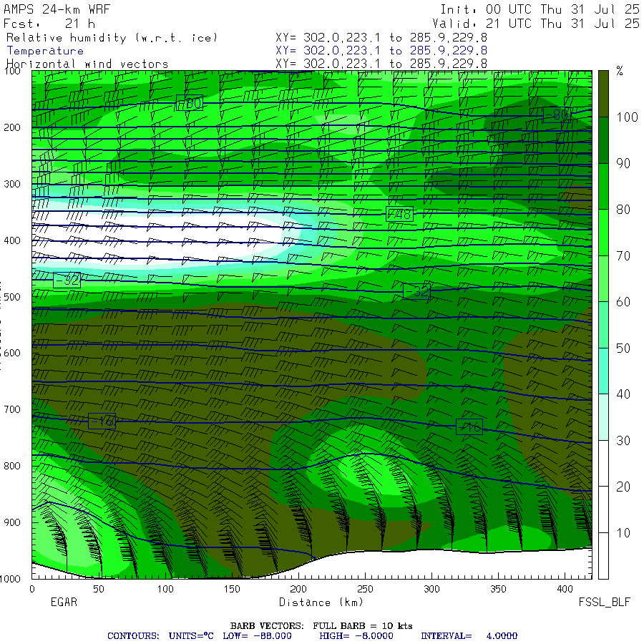644x644 pixels.
Task: Click the 600 pressure axis label
Action: [x=12, y=353]
